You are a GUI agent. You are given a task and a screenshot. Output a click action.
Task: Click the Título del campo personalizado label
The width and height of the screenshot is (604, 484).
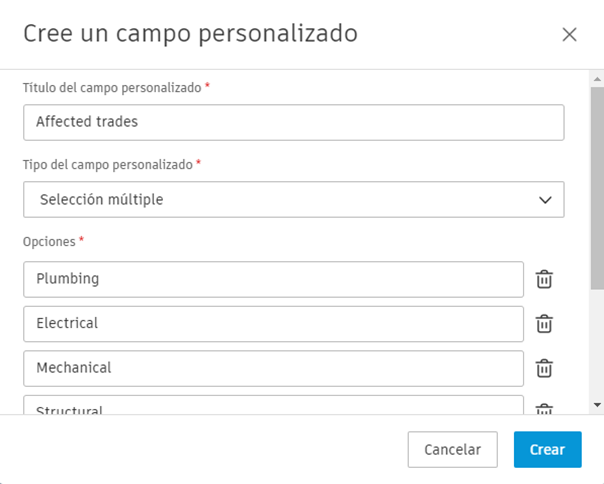tap(113, 88)
